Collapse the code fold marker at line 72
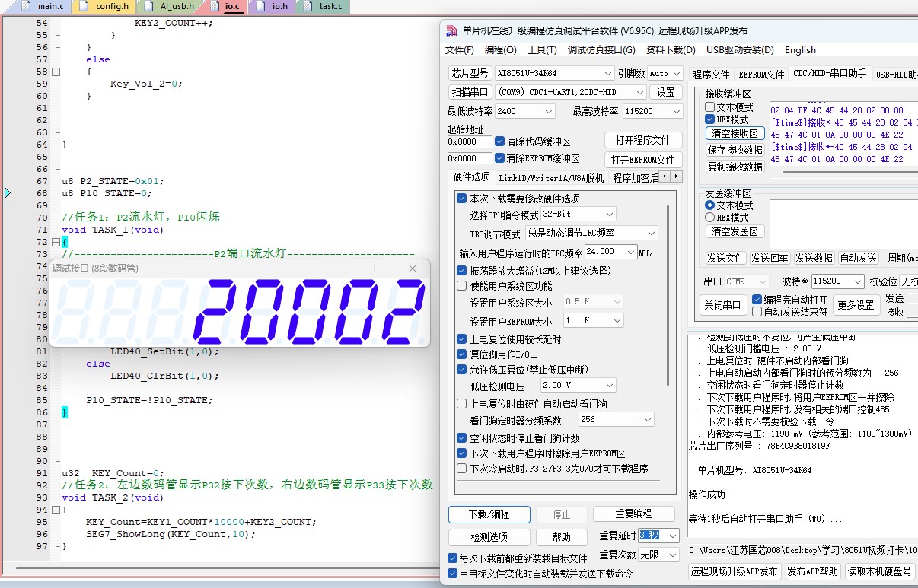This screenshot has height=588, width=918. 56,242
